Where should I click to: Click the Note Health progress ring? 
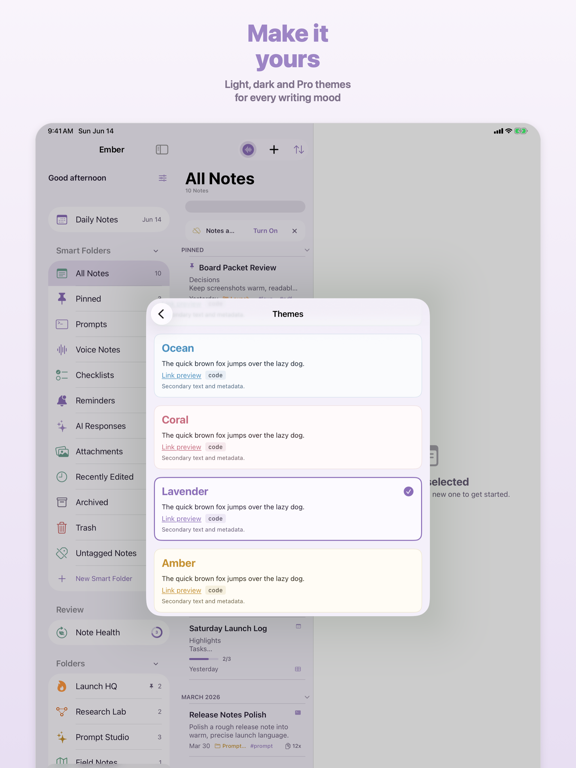click(x=157, y=632)
